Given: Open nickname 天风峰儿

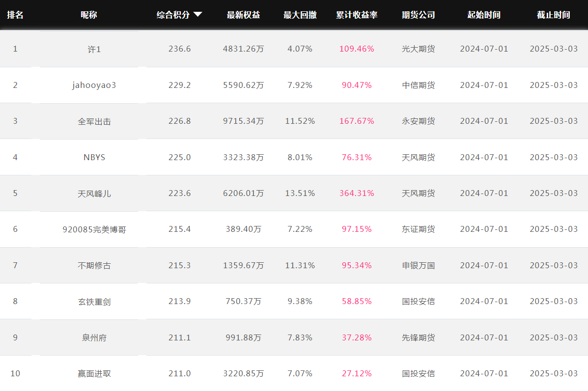Looking at the screenshot, I should 94,194.
